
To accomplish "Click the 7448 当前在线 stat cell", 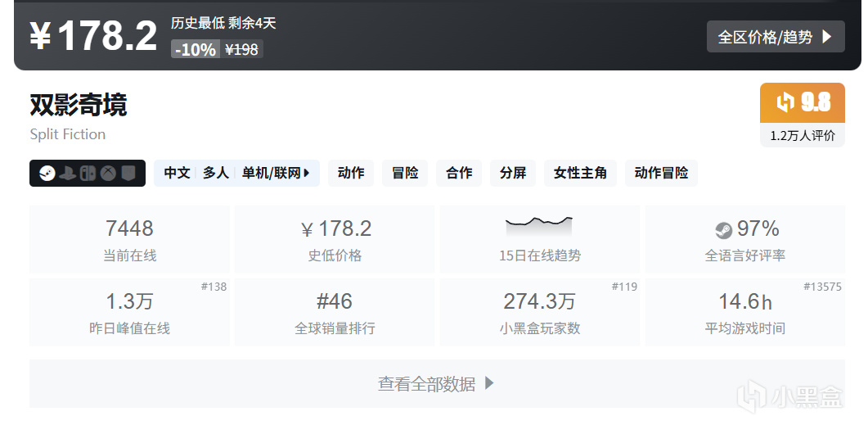I will (129, 239).
